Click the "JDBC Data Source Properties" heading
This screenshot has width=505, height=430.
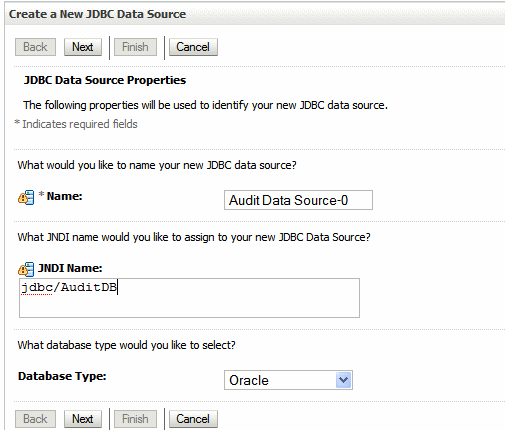pyautogui.click(x=105, y=80)
